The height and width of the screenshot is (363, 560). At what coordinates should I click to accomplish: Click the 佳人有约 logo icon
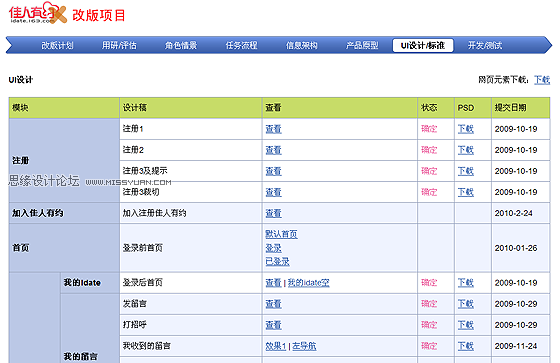[x=38, y=13]
